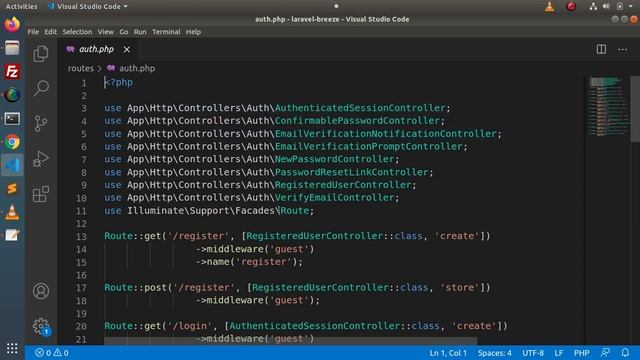Viewport: 640px width, 360px height.
Task: Click the editor minimap
Action: tap(608, 106)
